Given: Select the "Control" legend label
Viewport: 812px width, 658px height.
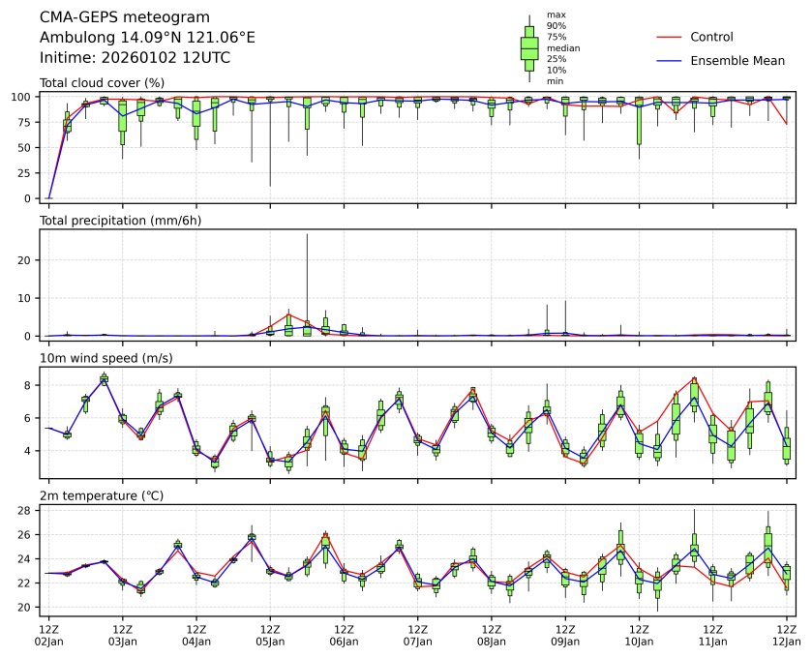Looking at the screenshot, I should point(711,37).
